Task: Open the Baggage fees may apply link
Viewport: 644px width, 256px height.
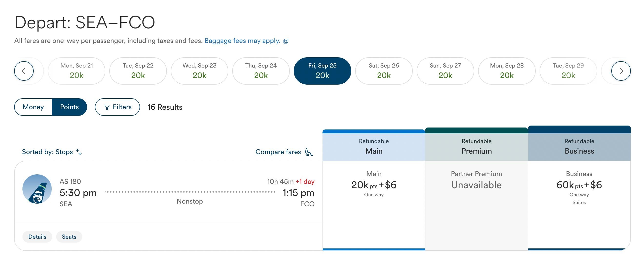Action: [x=242, y=41]
